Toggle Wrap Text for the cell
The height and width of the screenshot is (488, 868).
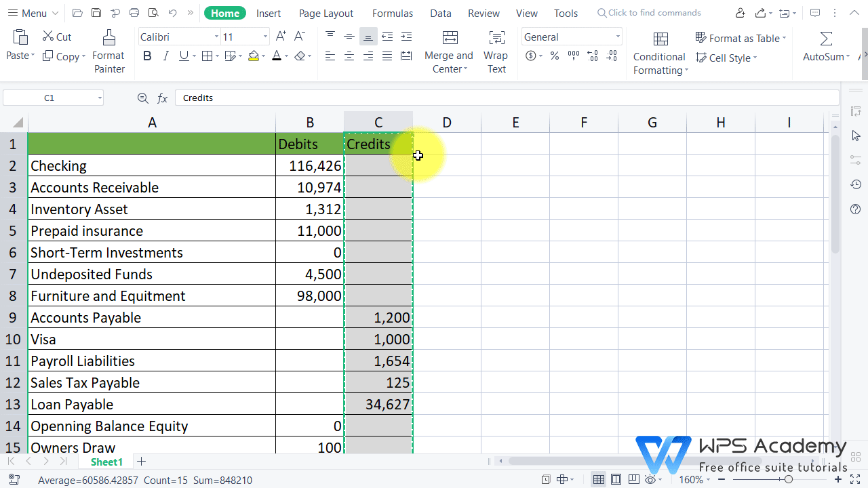(496, 52)
